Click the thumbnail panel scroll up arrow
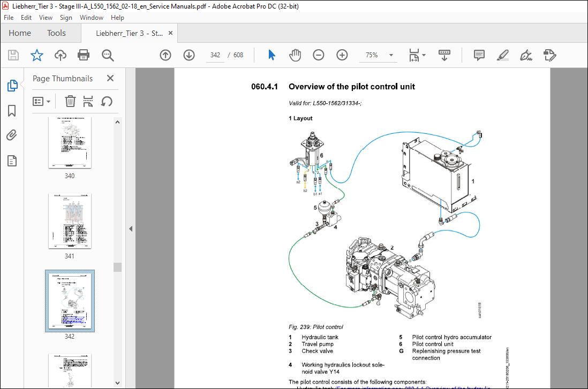588x389 pixels. click(117, 122)
